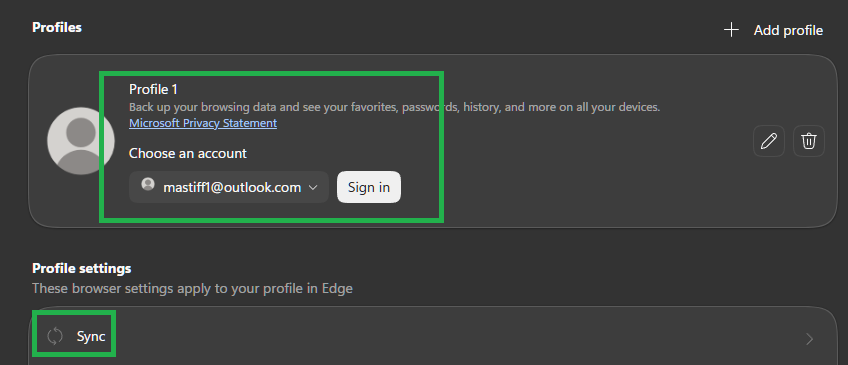Click the Add profile text
The width and height of the screenshot is (848, 365).
coord(788,30)
